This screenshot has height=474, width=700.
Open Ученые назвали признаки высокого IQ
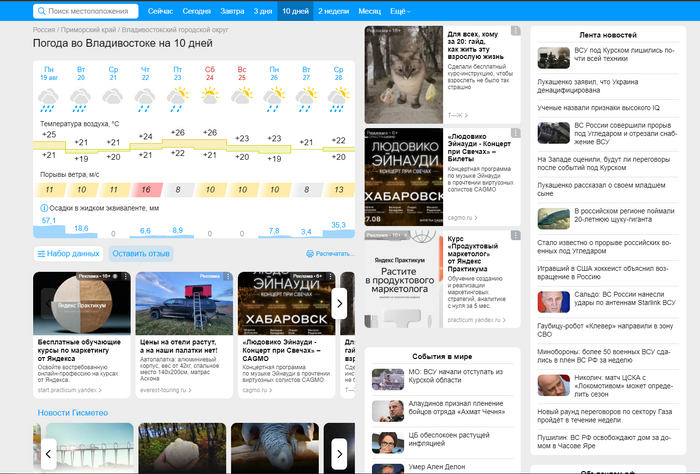pos(598,108)
